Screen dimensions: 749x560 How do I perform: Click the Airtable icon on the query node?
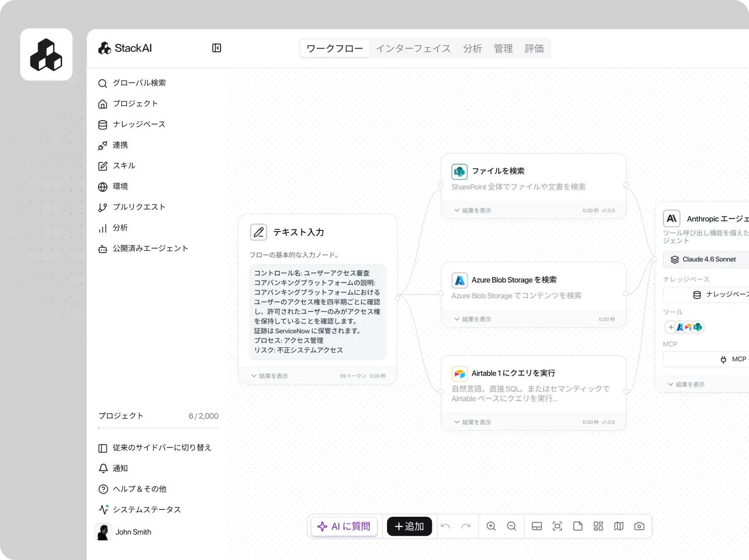pyautogui.click(x=460, y=373)
